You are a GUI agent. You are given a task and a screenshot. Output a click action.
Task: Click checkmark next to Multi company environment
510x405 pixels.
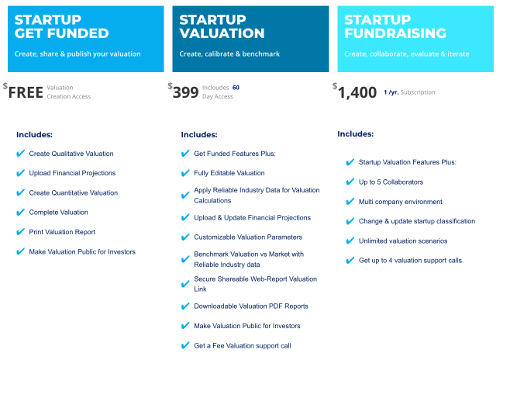[x=350, y=202]
